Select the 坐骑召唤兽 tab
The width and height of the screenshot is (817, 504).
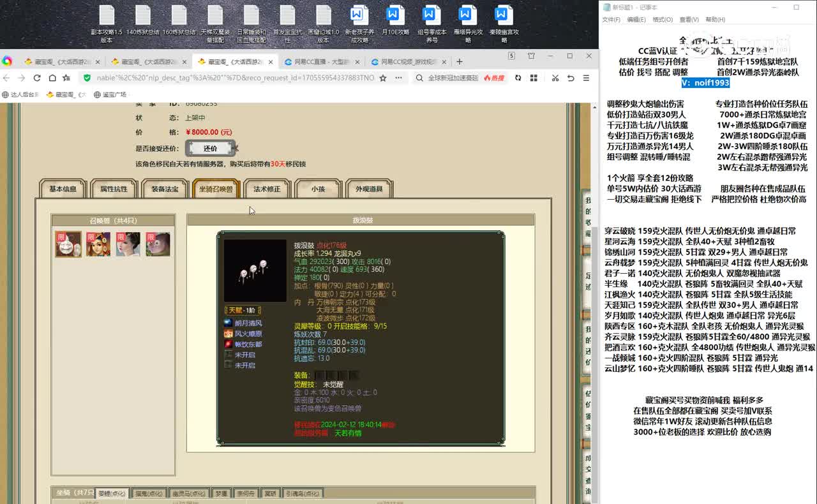click(x=216, y=189)
